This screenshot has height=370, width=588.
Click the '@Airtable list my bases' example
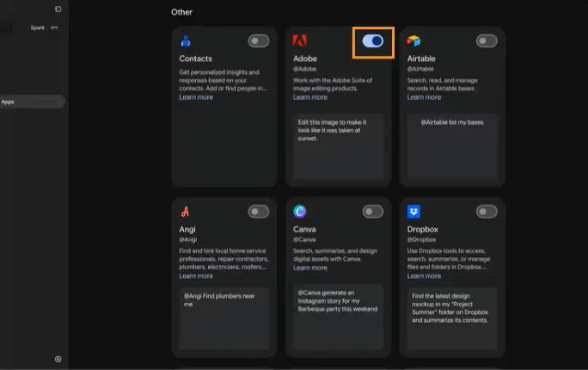pyautogui.click(x=452, y=146)
